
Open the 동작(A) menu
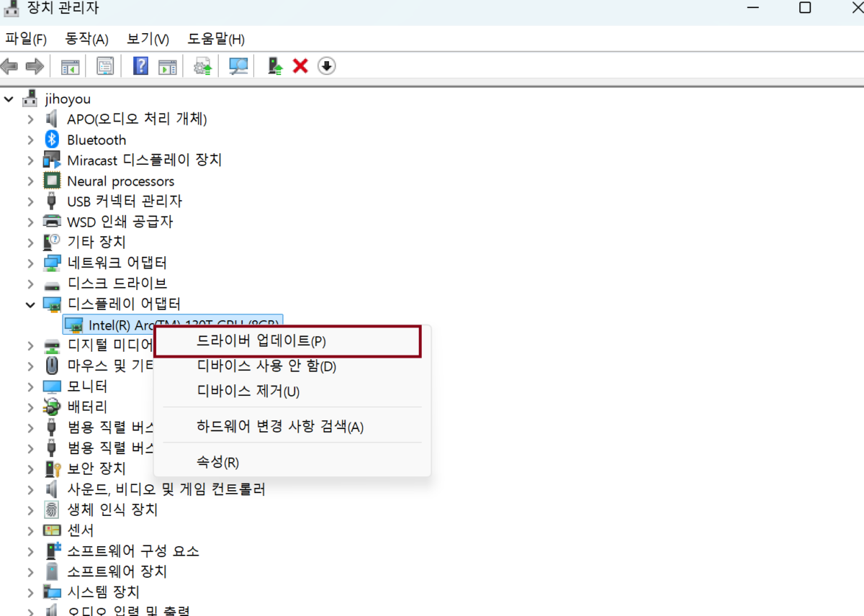(86, 39)
